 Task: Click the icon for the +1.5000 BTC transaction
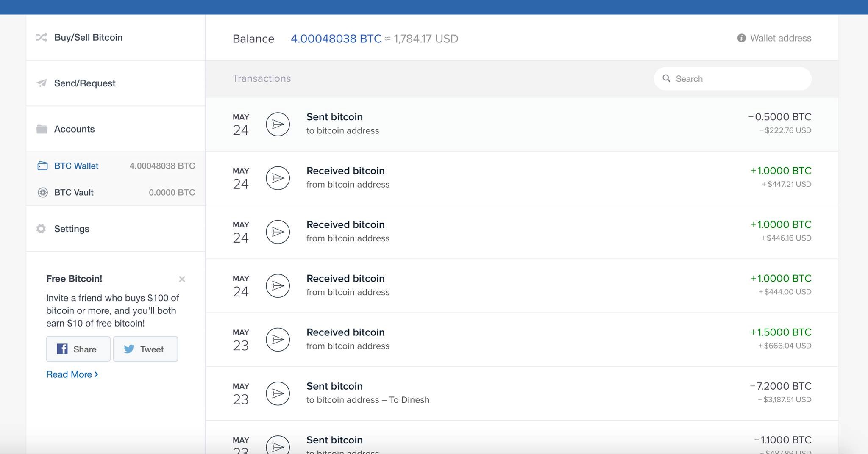coord(278,340)
